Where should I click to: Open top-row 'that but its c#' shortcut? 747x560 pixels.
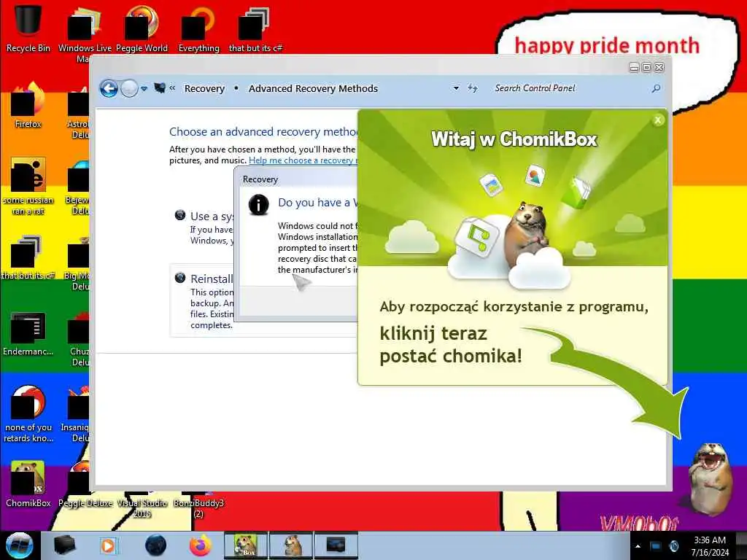(255, 28)
